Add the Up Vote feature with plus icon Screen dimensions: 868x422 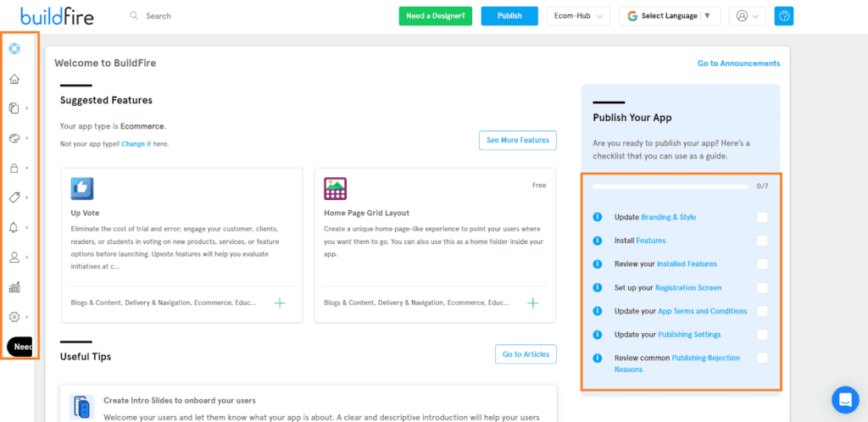point(280,303)
